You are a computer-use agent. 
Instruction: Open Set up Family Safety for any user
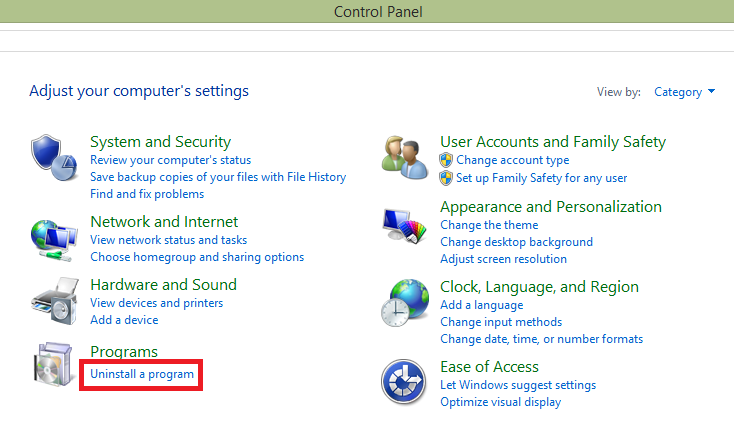[541, 178]
